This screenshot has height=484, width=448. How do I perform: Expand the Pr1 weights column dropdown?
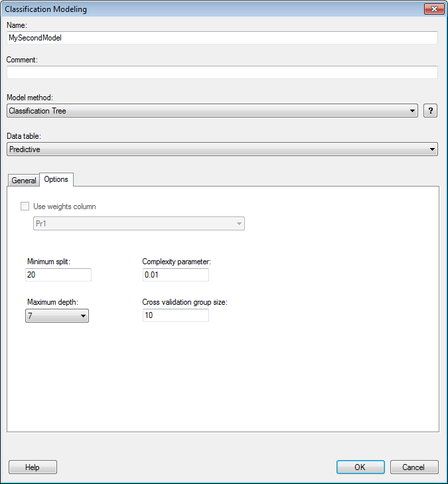tap(139, 224)
